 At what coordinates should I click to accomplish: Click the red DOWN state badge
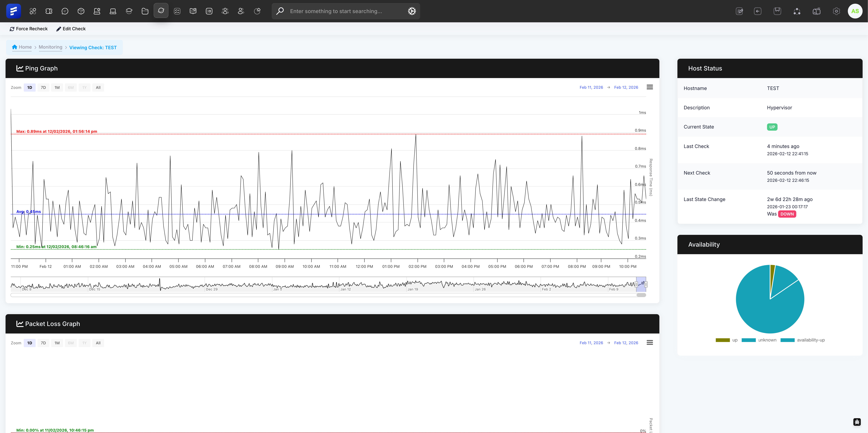point(787,214)
